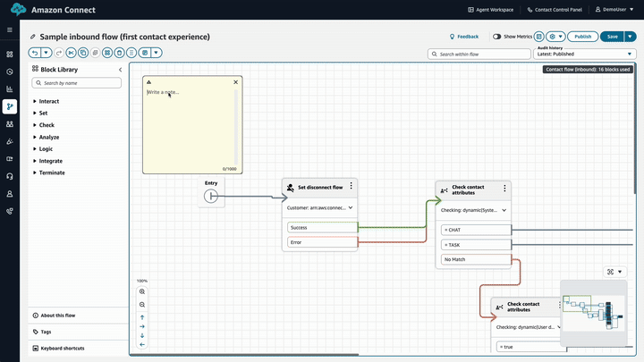Open the Audit history dropdown
This screenshot has height=362, width=644.
[586, 54]
